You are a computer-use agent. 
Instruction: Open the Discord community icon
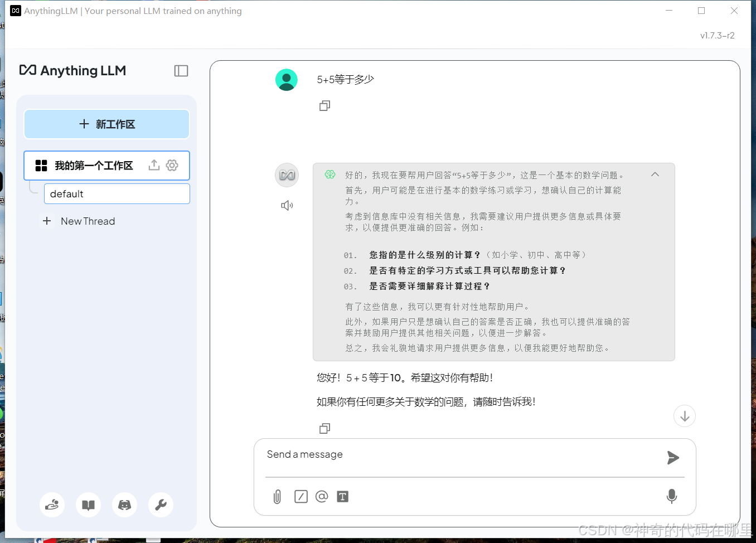(125, 505)
